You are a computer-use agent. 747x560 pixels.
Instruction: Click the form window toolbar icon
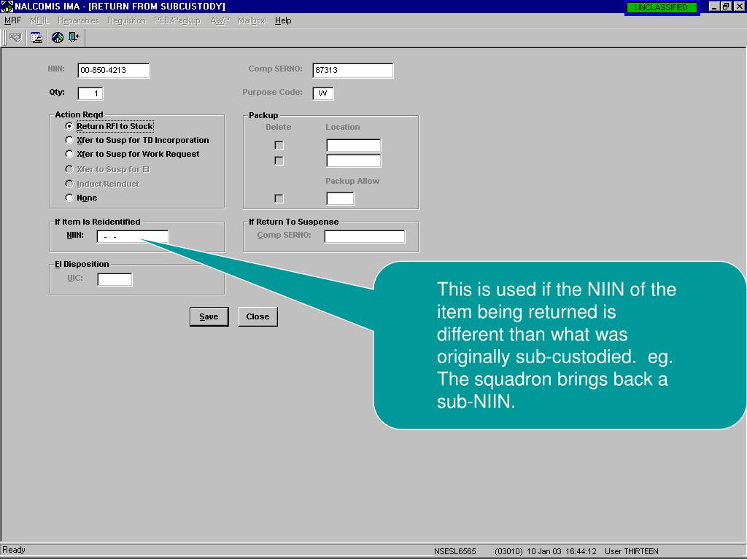[36, 38]
